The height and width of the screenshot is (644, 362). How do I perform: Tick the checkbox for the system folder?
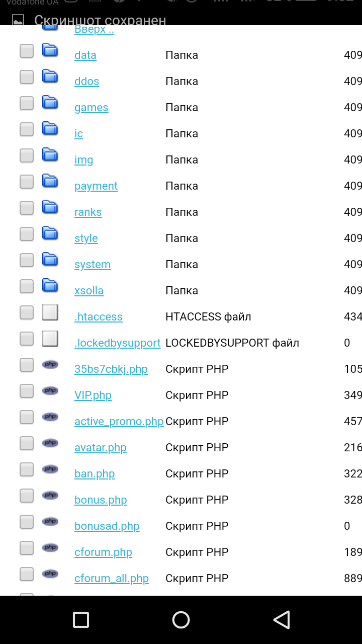pyautogui.click(x=27, y=260)
